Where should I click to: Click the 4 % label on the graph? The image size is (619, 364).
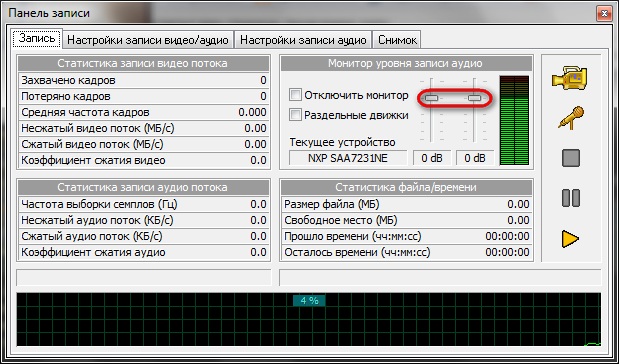[x=309, y=300]
